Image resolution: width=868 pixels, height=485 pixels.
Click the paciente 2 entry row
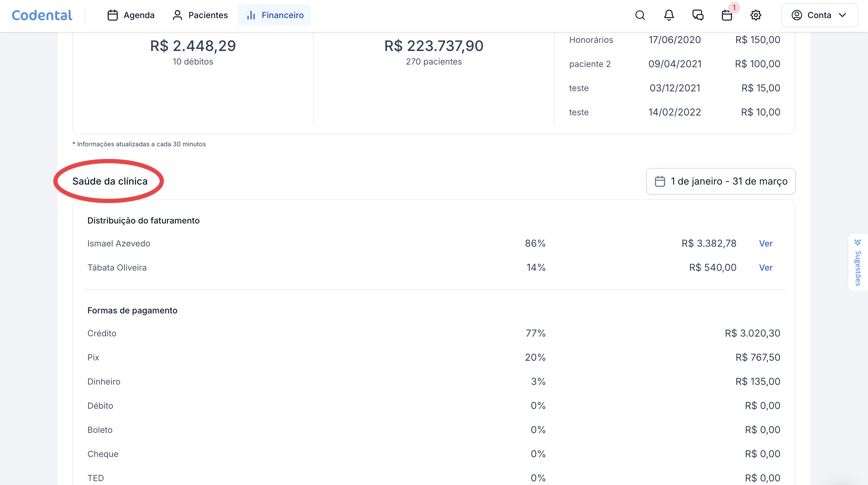coord(590,64)
